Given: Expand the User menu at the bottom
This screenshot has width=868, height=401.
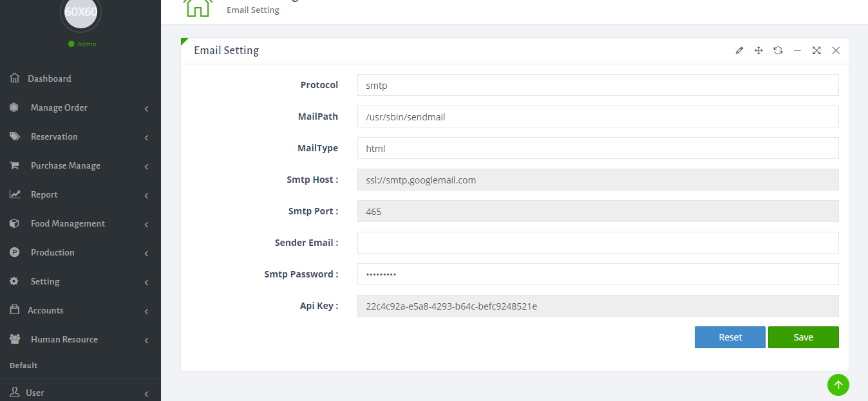Looking at the screenshot, I should pyautogui.click(x=35, y=392).
